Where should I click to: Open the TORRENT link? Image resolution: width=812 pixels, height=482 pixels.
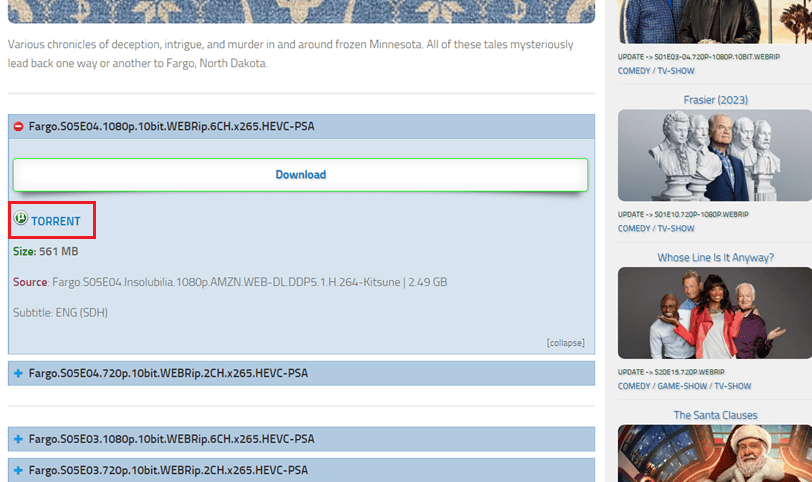tap(55, 221)
